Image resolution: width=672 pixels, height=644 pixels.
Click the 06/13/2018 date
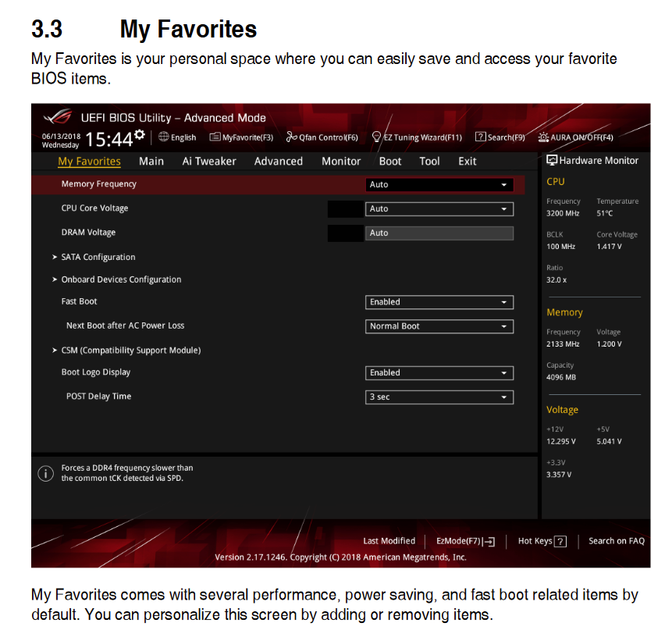[x=62, y=136]
